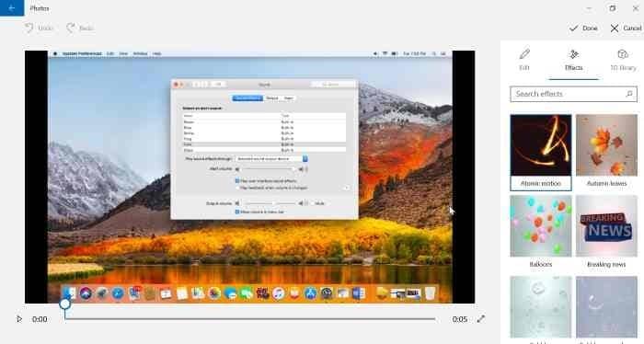Click the Sound window search field
The image size is (644, 344).
coord(333,84)
